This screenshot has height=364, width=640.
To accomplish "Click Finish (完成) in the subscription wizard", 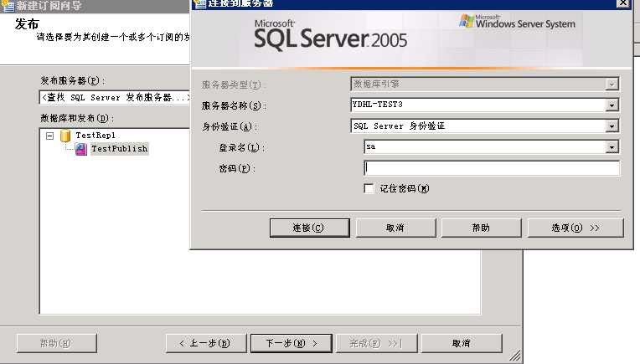I will [376, 343].
